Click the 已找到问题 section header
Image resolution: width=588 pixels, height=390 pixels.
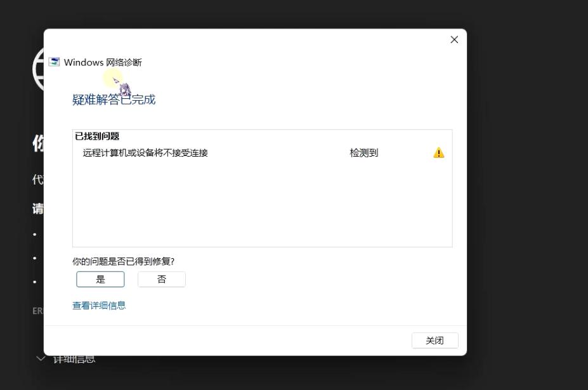pyautogui.click(x=96, y=138)
